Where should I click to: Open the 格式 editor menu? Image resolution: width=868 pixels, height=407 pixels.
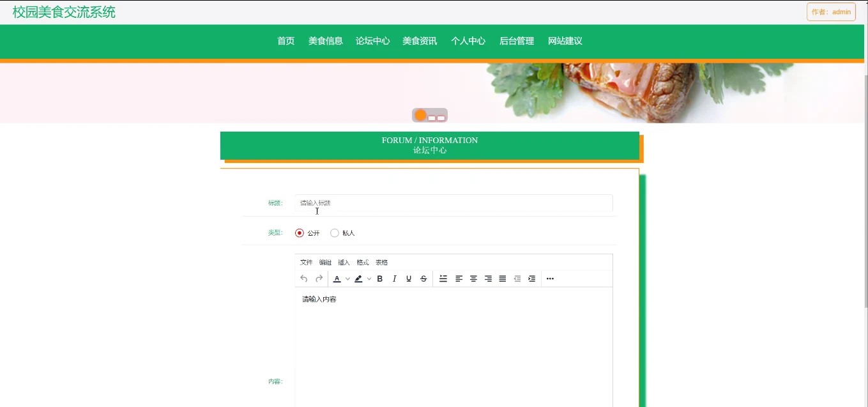point(363,263)
